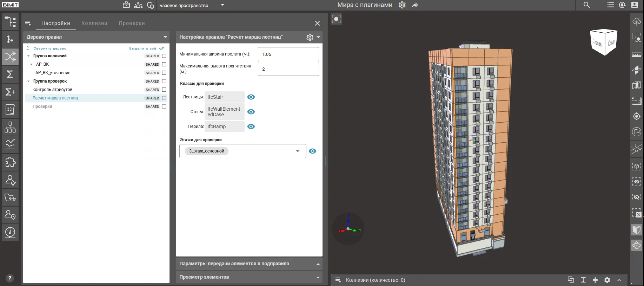Open the plugins puzzle icon

[x=10, y=162]
